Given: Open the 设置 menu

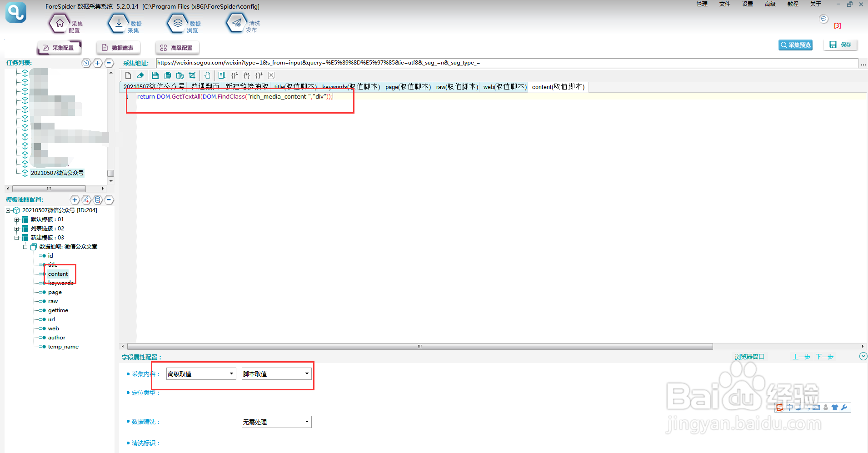Looking at the screenshot, I should coord(748,4).
